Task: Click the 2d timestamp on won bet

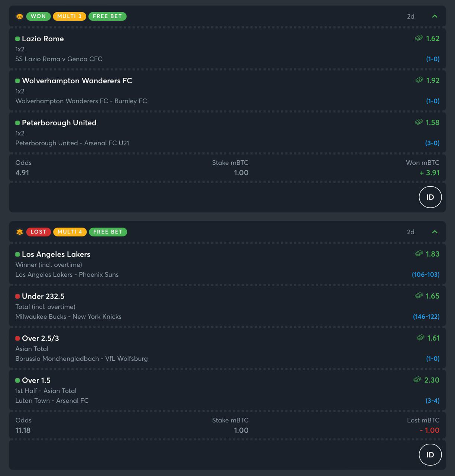Action: 411,16
